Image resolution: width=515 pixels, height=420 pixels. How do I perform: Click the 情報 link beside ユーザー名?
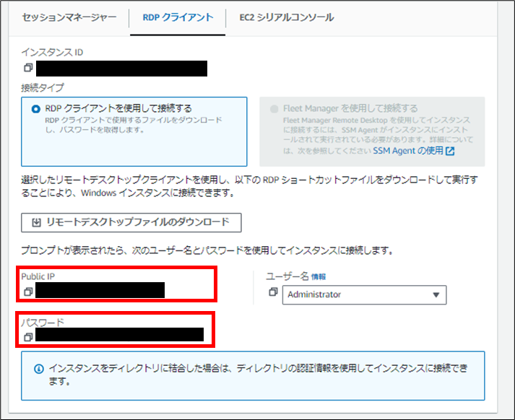pos(319,277)
